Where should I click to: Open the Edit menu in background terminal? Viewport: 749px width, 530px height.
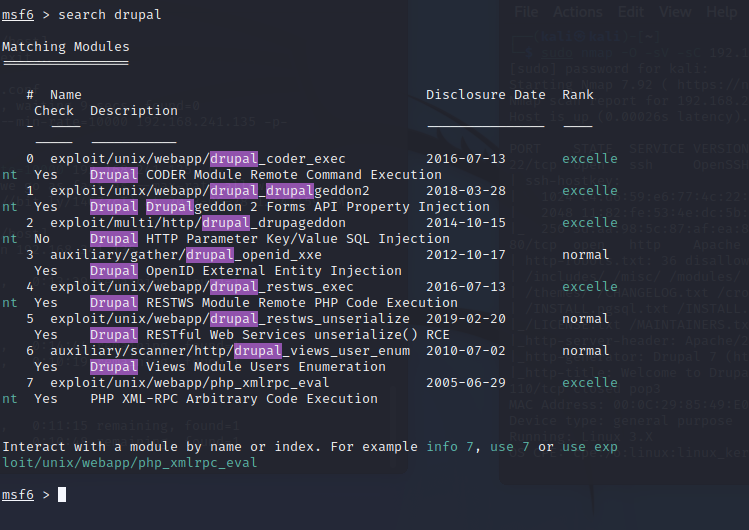click(x=631, y=11)
